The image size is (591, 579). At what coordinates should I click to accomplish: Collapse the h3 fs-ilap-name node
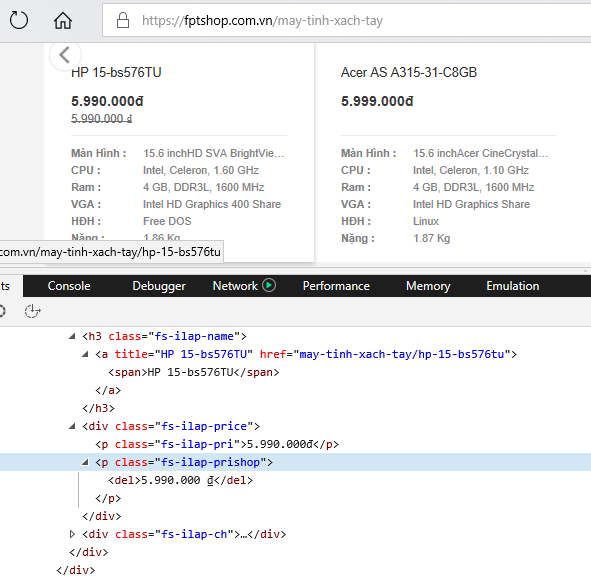[x=72, y=336]
